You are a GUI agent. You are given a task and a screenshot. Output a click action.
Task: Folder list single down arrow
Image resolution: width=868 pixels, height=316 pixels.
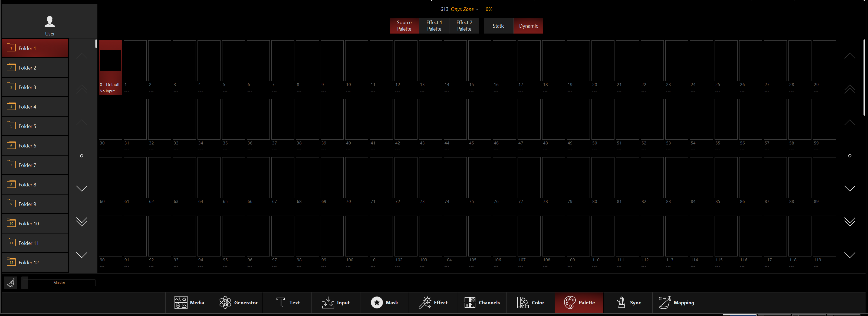pos(81,188)
